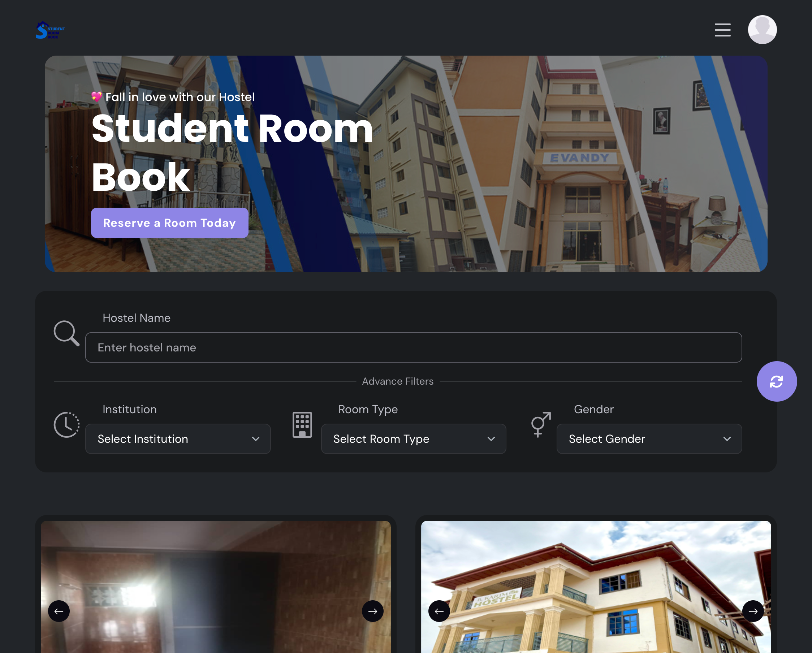This screenshot has width=812, height=653.
Task: Click the Hostel Name label
Action: tap(136, 318)
